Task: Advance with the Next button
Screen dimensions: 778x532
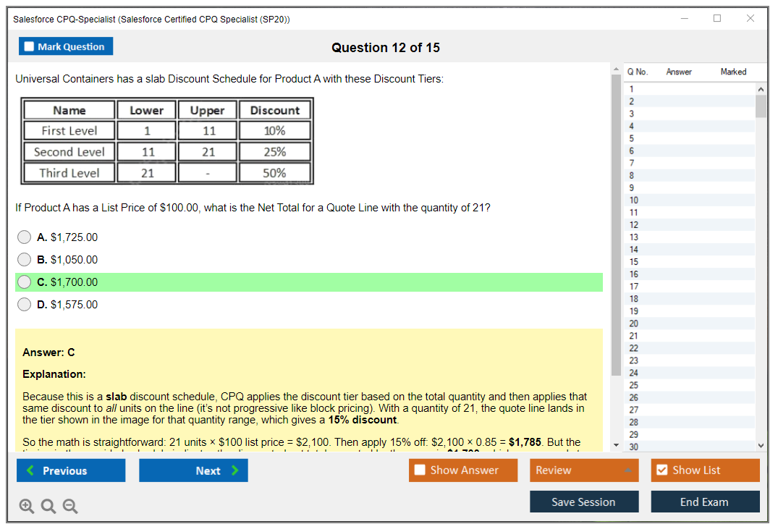Action: click(x=193, y=470)
